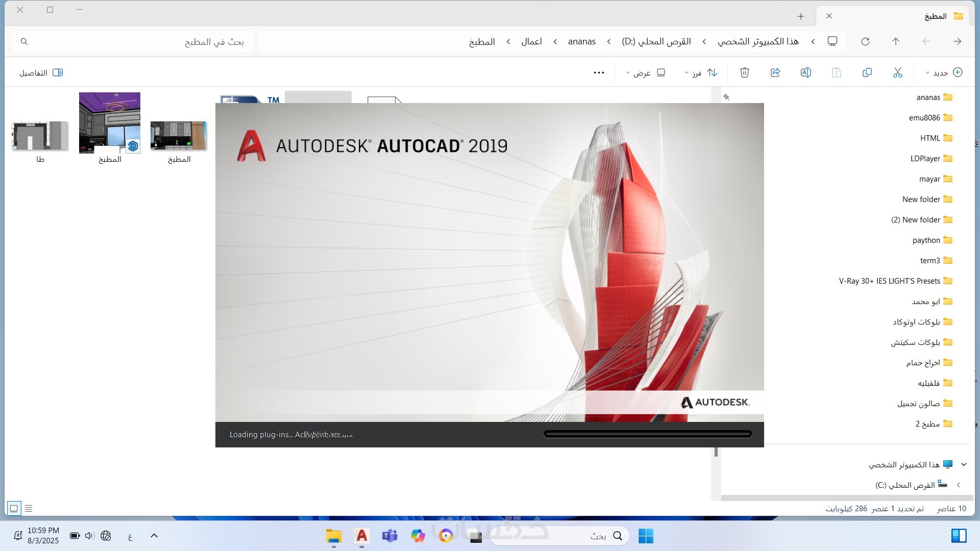Viewport: 980px width, 551px height.
Task: Click ananas in the address breadcrumb
Action: click(x=581, y=41)
